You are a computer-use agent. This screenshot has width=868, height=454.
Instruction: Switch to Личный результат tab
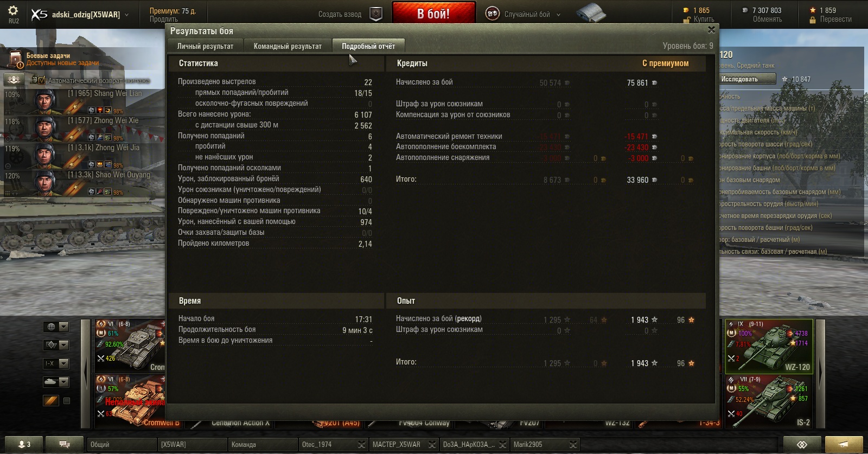205,46
